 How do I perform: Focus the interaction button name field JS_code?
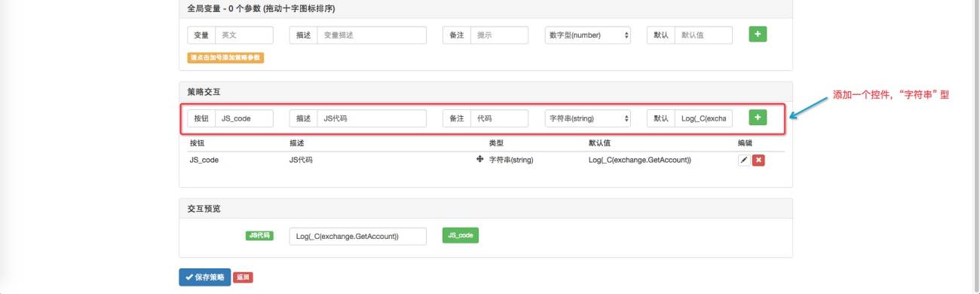pos(244,118)
